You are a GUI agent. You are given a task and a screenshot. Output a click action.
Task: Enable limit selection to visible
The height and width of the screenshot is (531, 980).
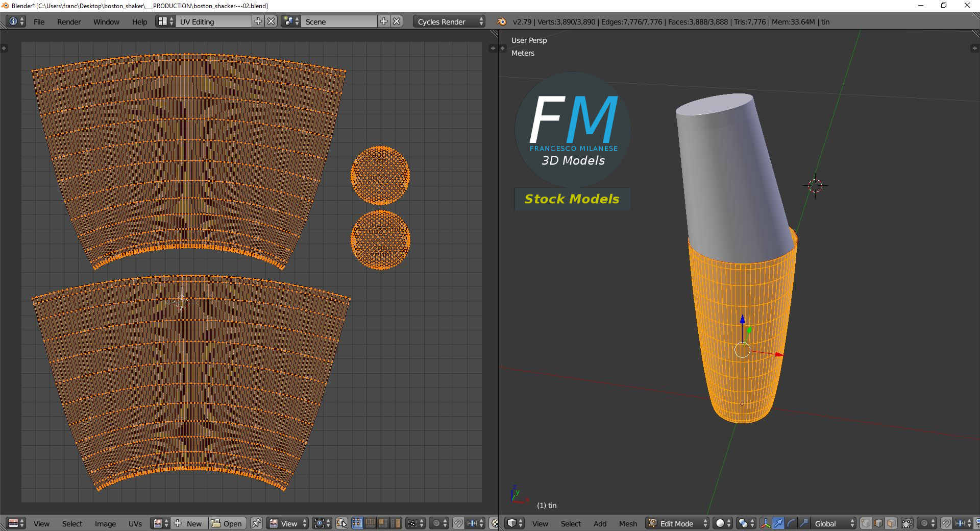[907, 523]
